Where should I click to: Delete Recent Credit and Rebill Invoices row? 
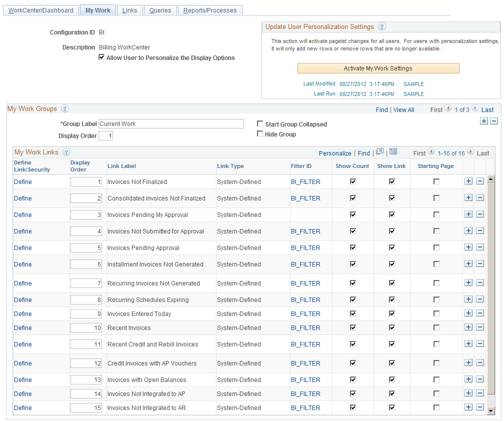tap(480, 344)
